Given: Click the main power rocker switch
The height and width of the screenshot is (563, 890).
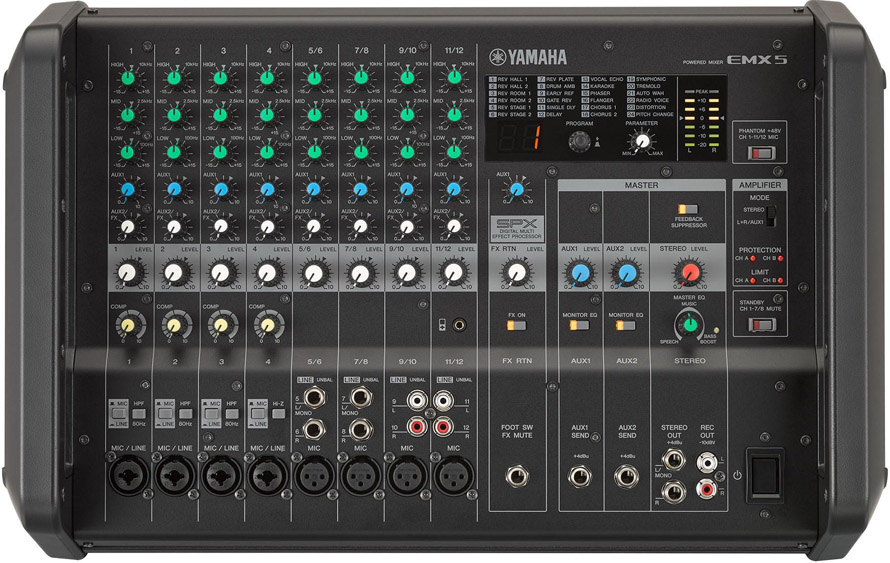Looking at the screenshot, I should 765,476.
